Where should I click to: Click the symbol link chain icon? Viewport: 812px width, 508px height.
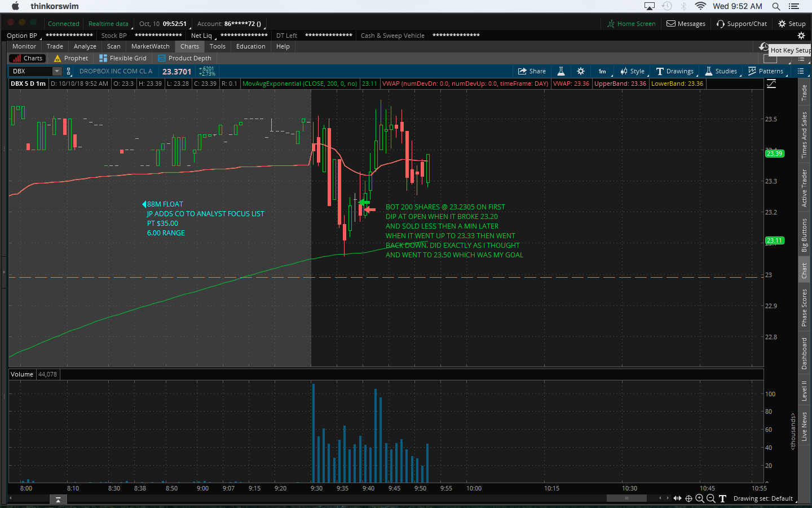tap(69, 71)
